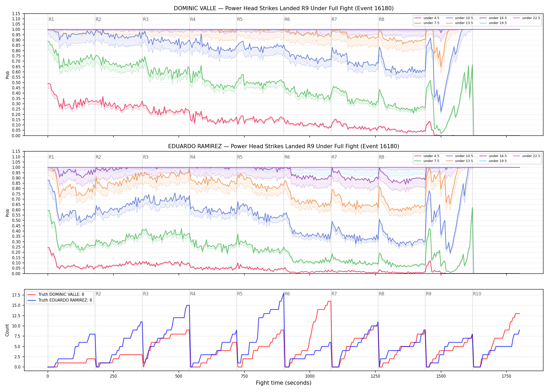Click the R9 round label in the count chart

[x=428, y=294]
